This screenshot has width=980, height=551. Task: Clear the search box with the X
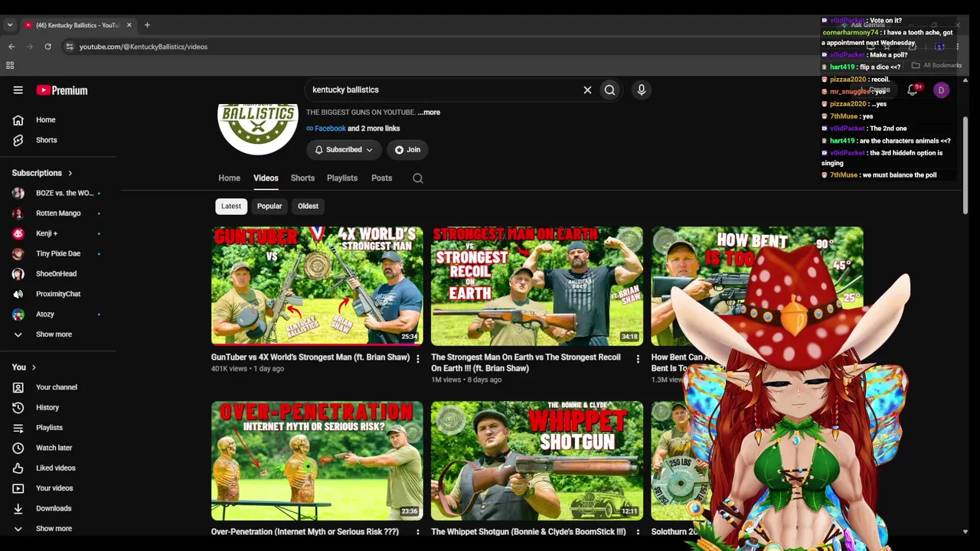[587, 90]
